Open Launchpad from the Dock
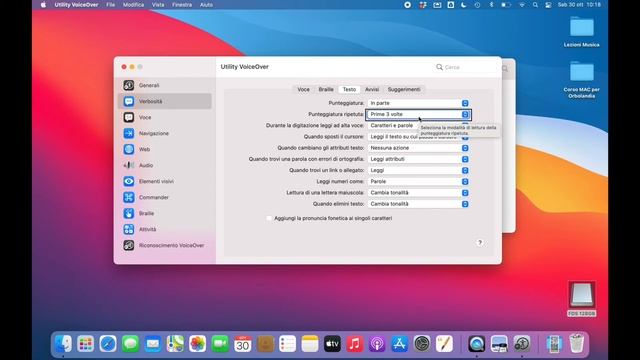This screenshot has height=360, width=640. pyautogui.click(x=85, y=344)
